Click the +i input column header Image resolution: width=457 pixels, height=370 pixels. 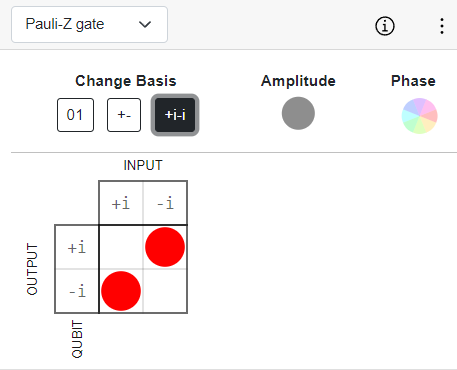121,203
